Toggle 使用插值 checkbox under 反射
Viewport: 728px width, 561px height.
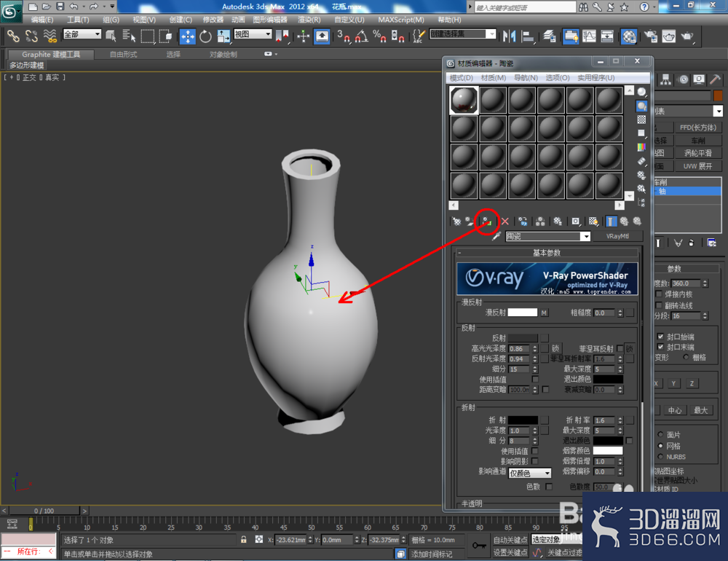(x=535, y=380)
